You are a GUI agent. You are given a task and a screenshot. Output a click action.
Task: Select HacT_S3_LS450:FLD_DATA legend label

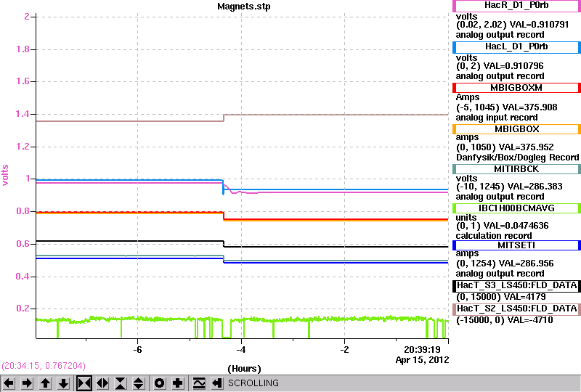coord(516,286)
